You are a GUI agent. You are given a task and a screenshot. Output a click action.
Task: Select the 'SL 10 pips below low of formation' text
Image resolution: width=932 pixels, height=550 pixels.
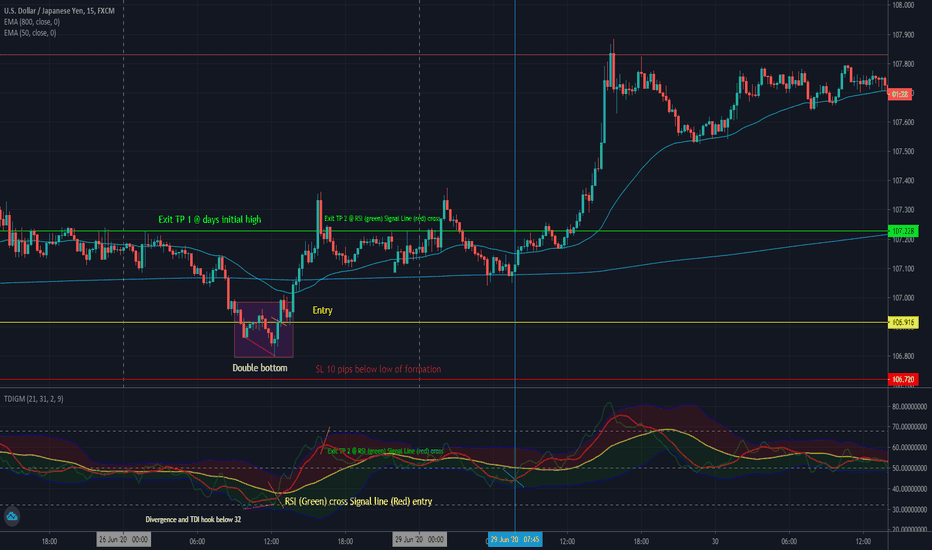378,369
